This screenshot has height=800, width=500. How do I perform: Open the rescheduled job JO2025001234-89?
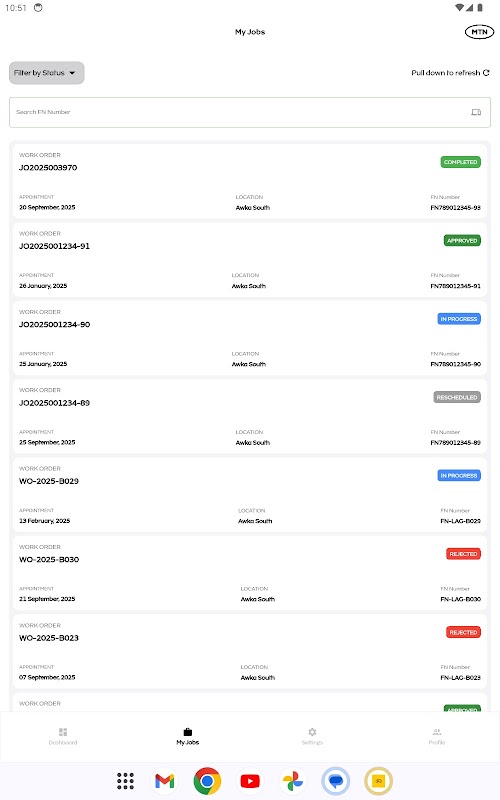click(250, 416)
